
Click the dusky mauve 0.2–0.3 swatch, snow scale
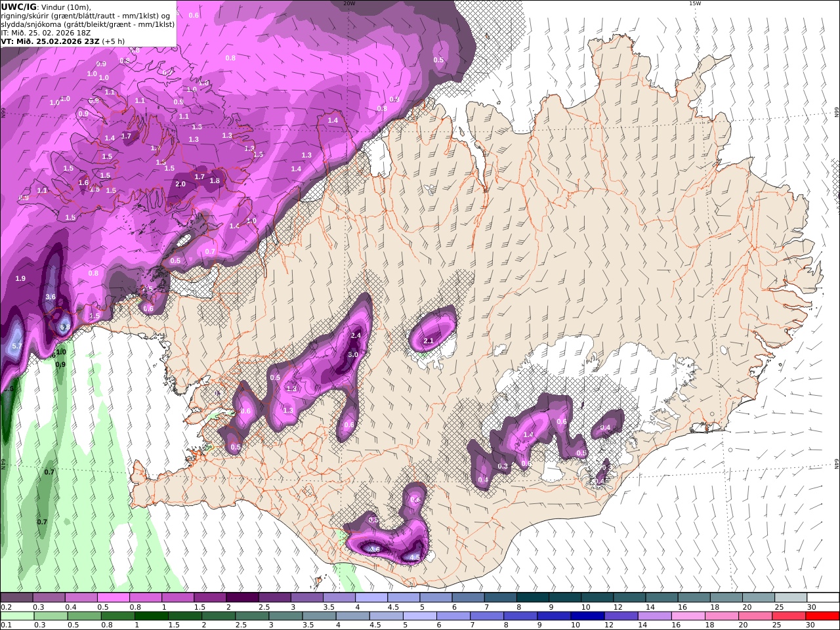coord(16,598)
